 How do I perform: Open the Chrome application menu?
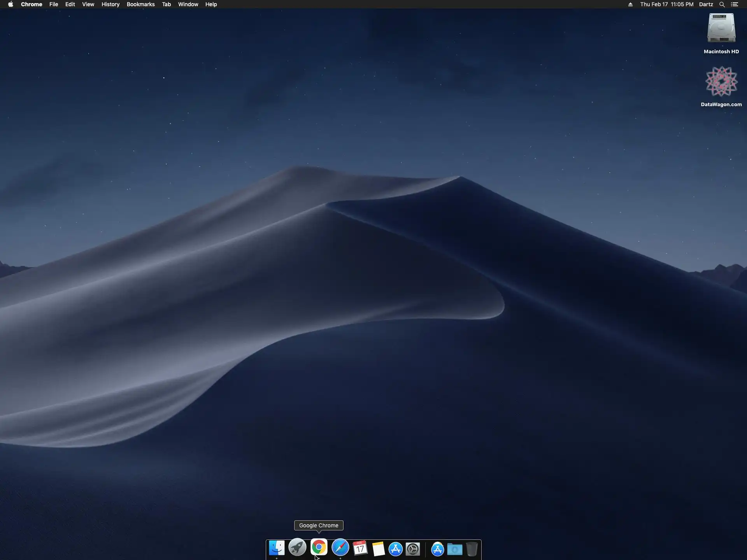point(32,4)
